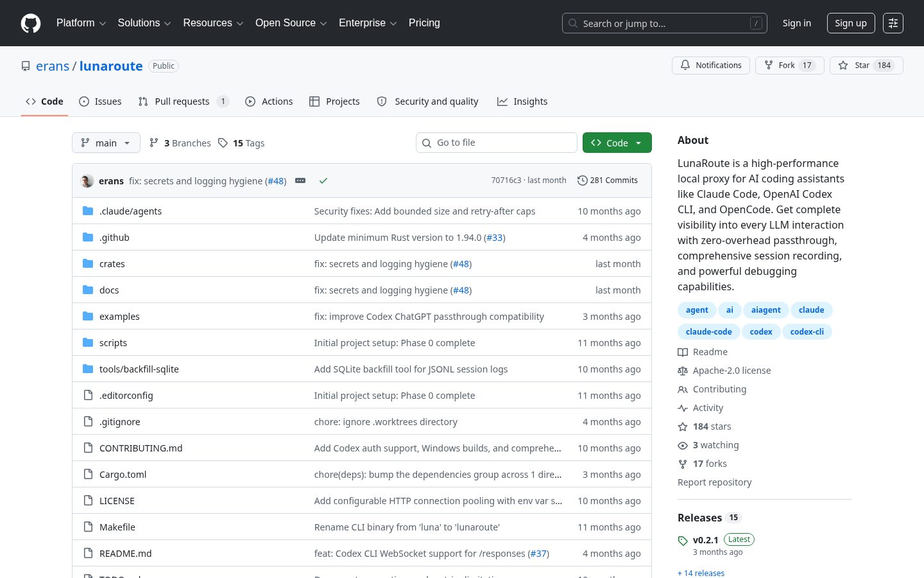The width and height of the screenshot is (924, 578).
Task: Click the Search or jump to field
Action: [x=665, y=23]
